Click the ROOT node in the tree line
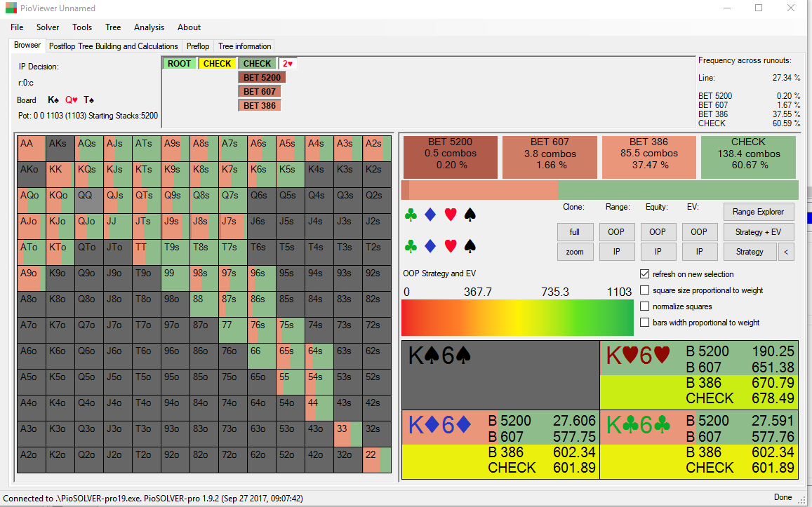This screenshot has width=812, height=507. [x=179, y=64]
